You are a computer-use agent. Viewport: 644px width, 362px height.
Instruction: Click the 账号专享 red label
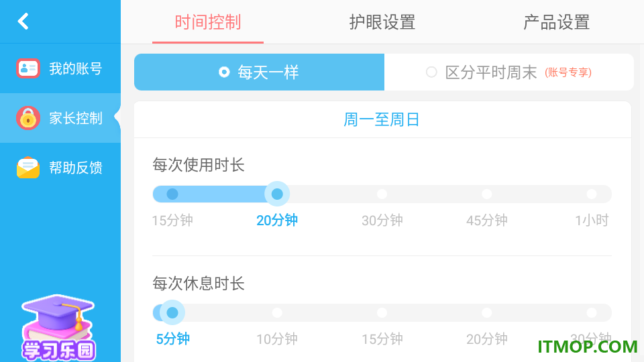pos(568,72)
